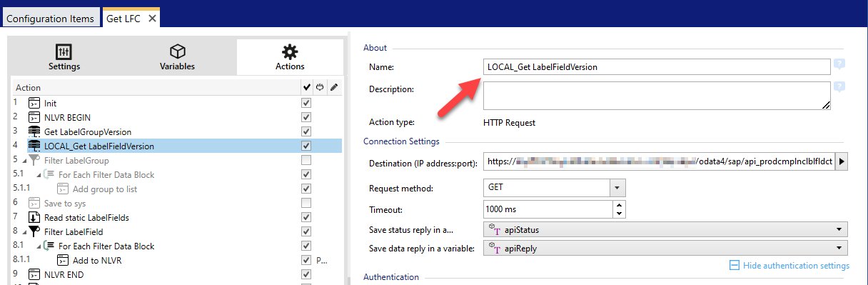
Task: Select the Actions gear icon
Action: click(290, 51)
